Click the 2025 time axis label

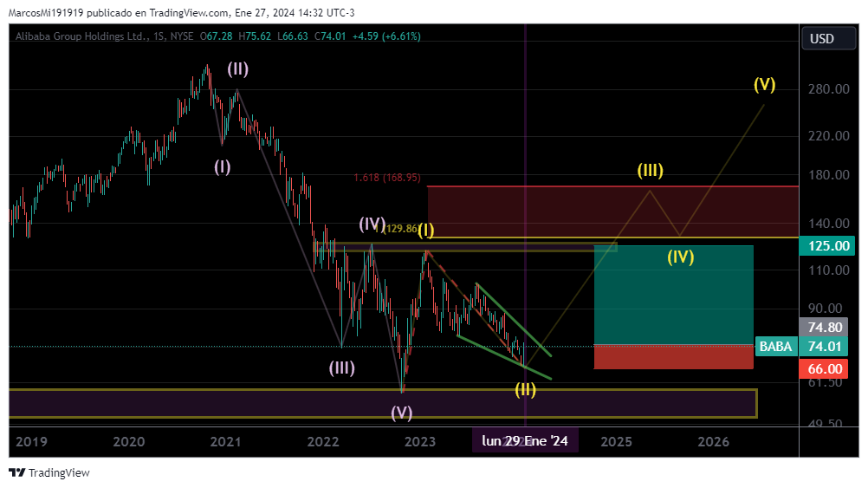click(x=616, y=441)
